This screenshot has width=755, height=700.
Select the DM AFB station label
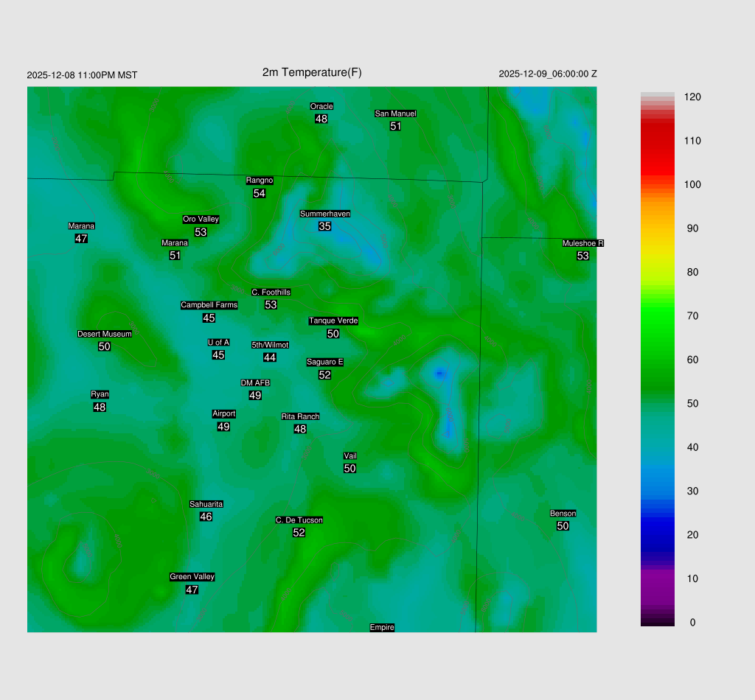(255, 383)
